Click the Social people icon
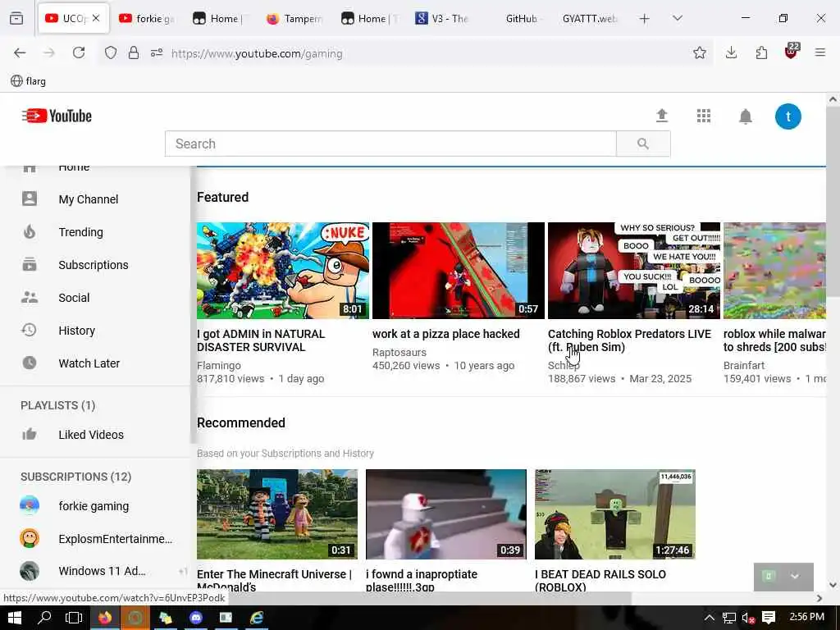 (x=30, y=297)
